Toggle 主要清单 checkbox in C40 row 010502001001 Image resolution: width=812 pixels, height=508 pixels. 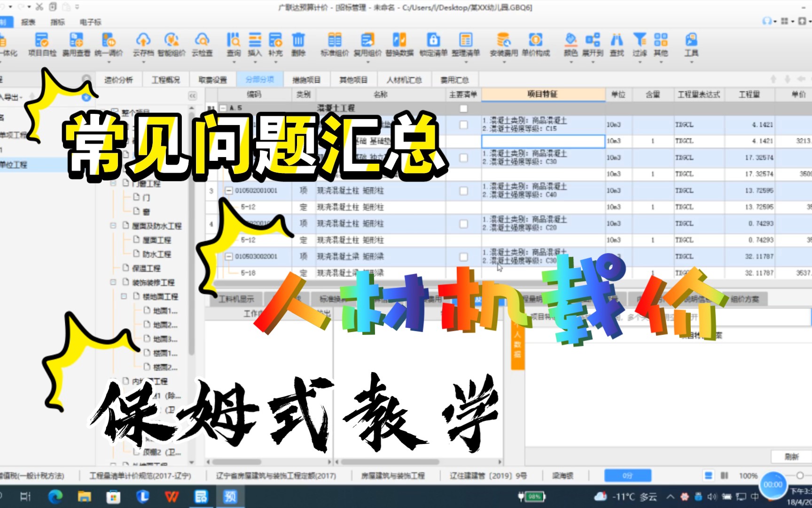[463, 190]
